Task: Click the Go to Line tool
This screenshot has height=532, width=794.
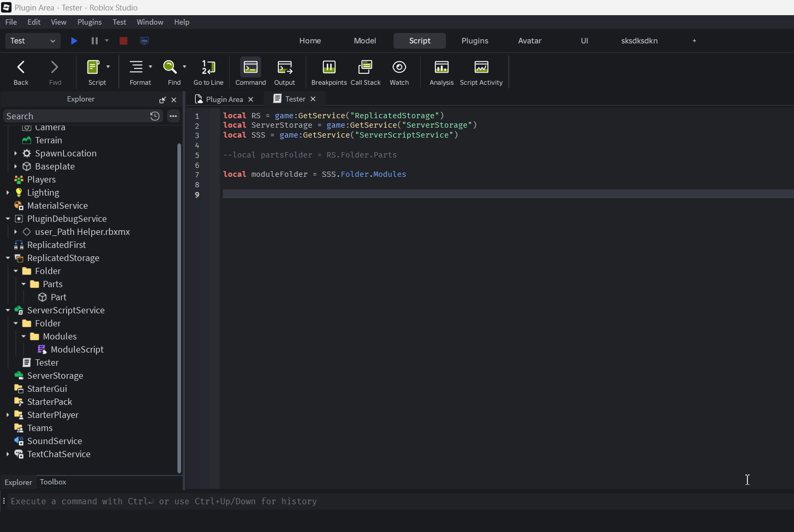Action: click(208, 72)
